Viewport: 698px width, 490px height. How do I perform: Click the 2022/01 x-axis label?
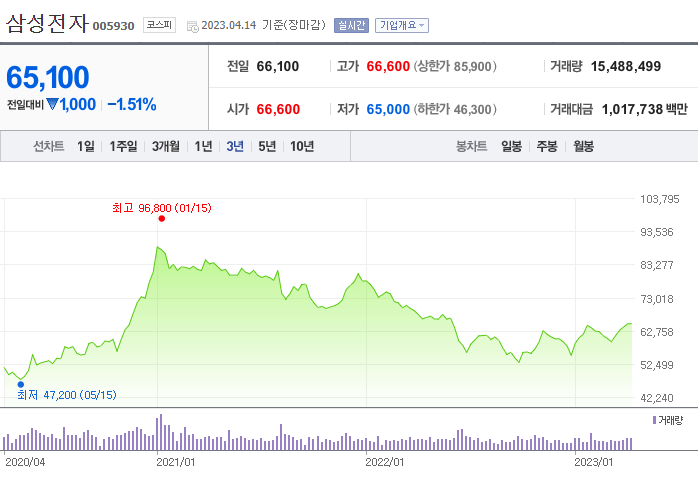tap(385, 462)
